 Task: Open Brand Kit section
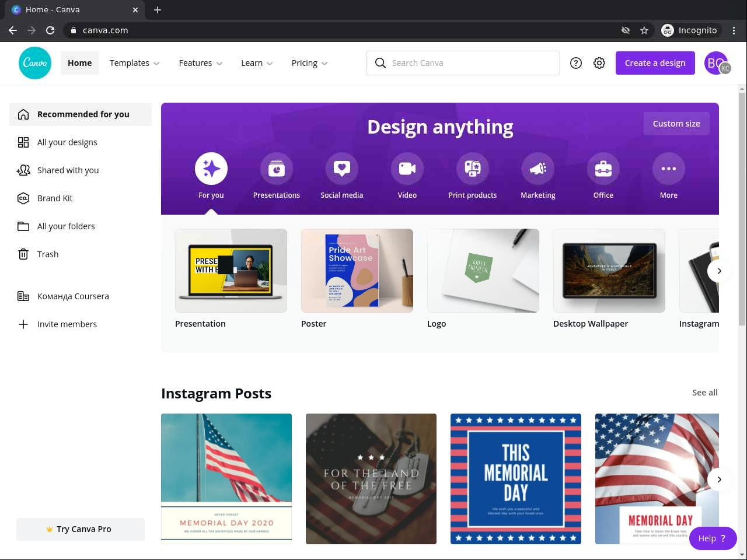tap(81, 198)
